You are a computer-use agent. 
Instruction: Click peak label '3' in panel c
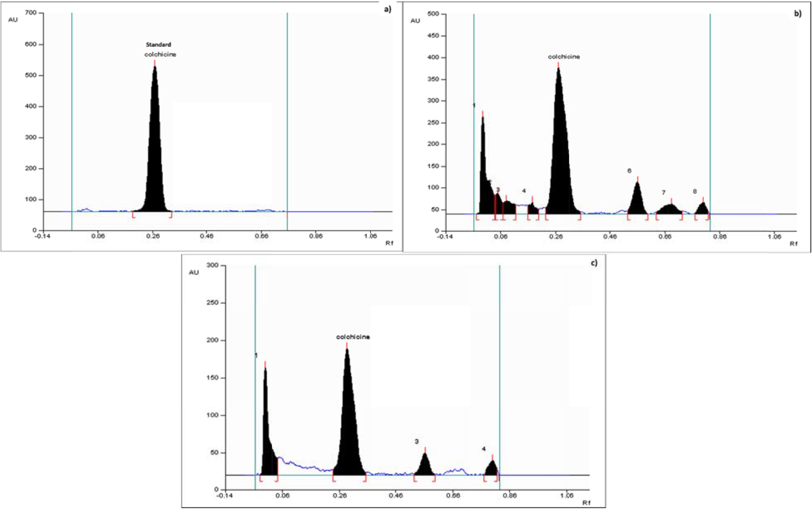click(416, 441)
